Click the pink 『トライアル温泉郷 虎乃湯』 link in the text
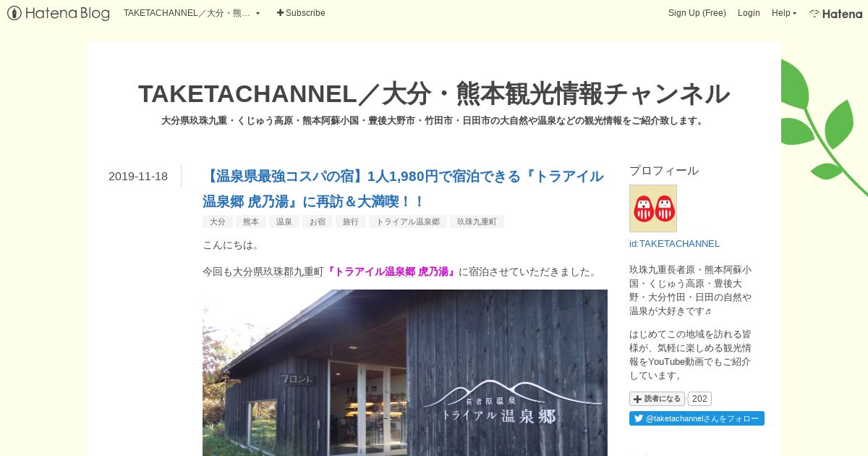The width and height of the screenshot is (868, 456). click(391, 272)
